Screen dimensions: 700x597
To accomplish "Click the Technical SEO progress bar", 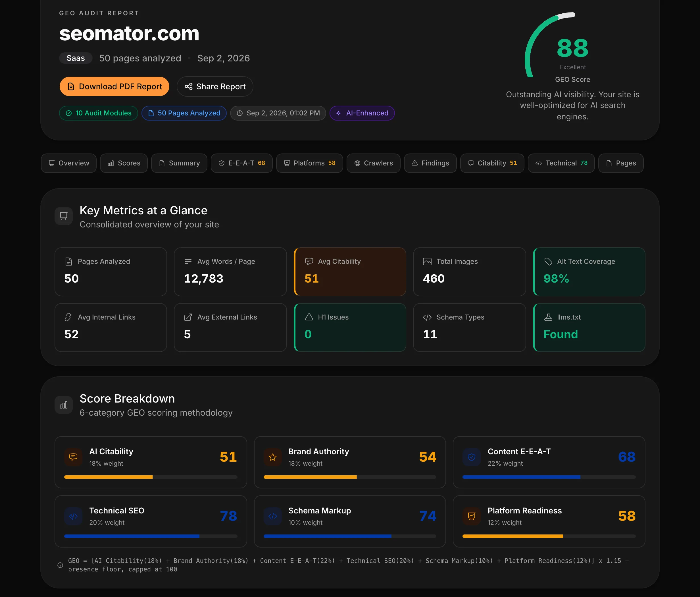I will [151, 536].
